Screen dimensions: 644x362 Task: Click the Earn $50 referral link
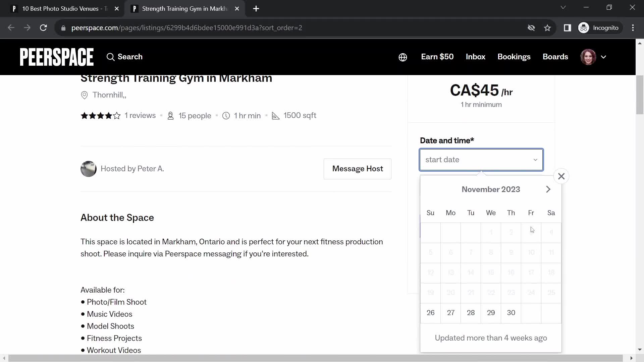pyautogui.click(x=437, y=57)
